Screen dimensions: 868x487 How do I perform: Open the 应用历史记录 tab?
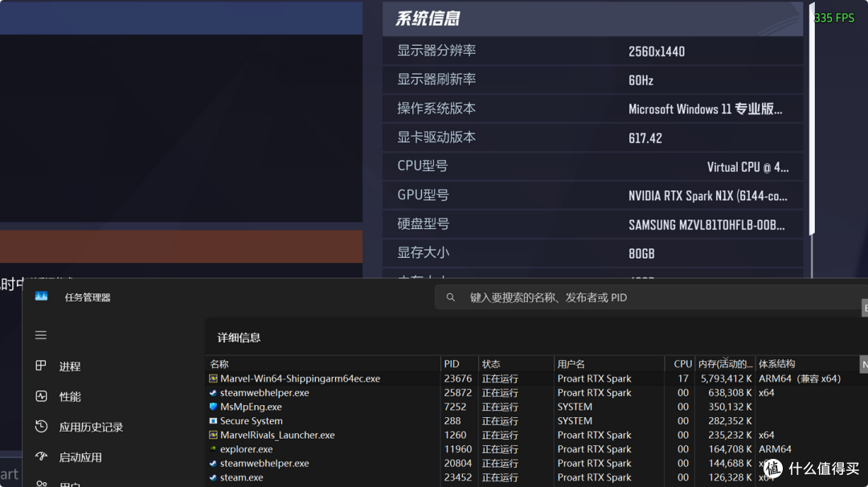point(91,427)
